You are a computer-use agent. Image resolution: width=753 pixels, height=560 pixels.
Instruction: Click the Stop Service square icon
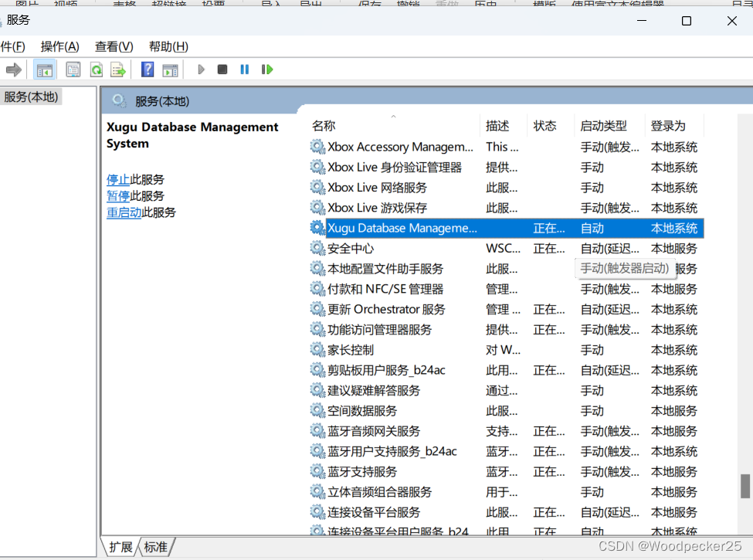click(222, 70)
